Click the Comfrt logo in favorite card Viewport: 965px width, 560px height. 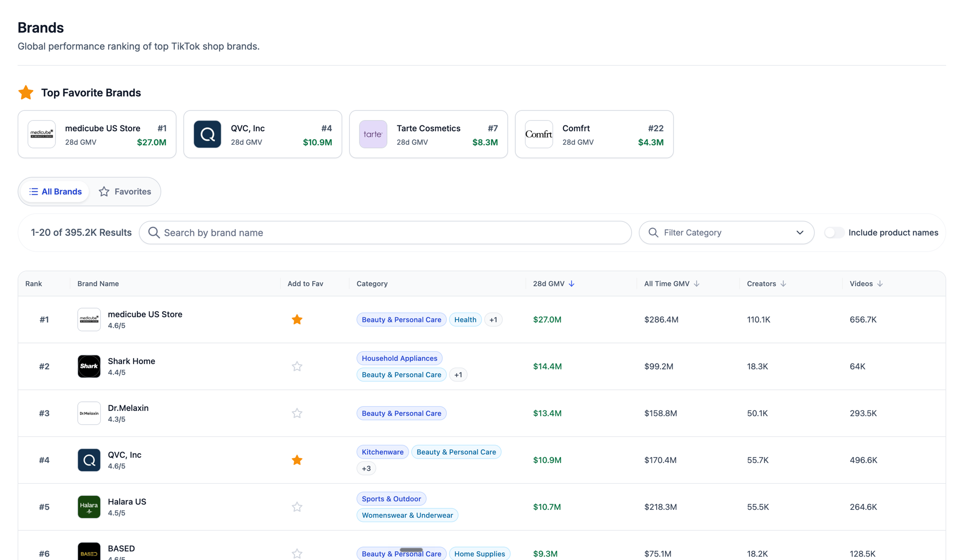pos(539,134)
